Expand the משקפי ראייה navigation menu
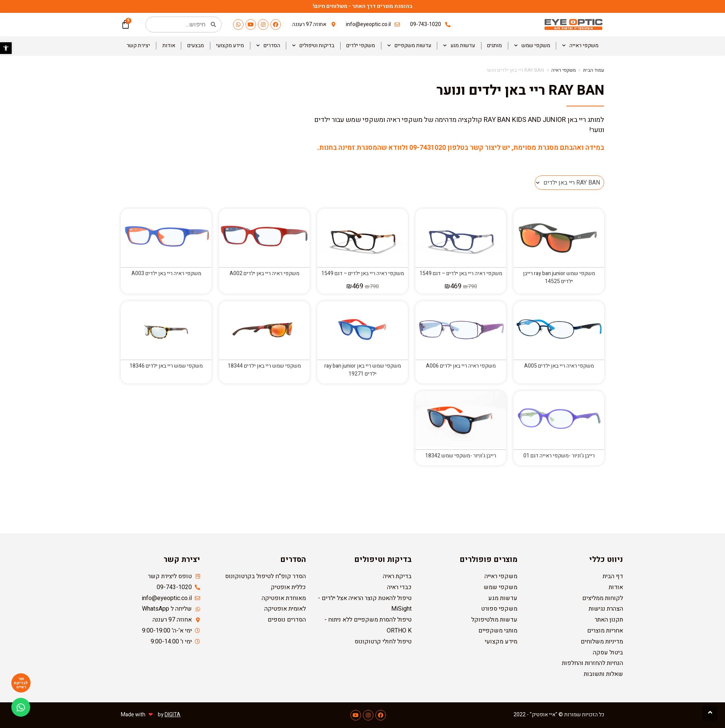Viewport: 725px width, 728px height. tap(580, 46)
